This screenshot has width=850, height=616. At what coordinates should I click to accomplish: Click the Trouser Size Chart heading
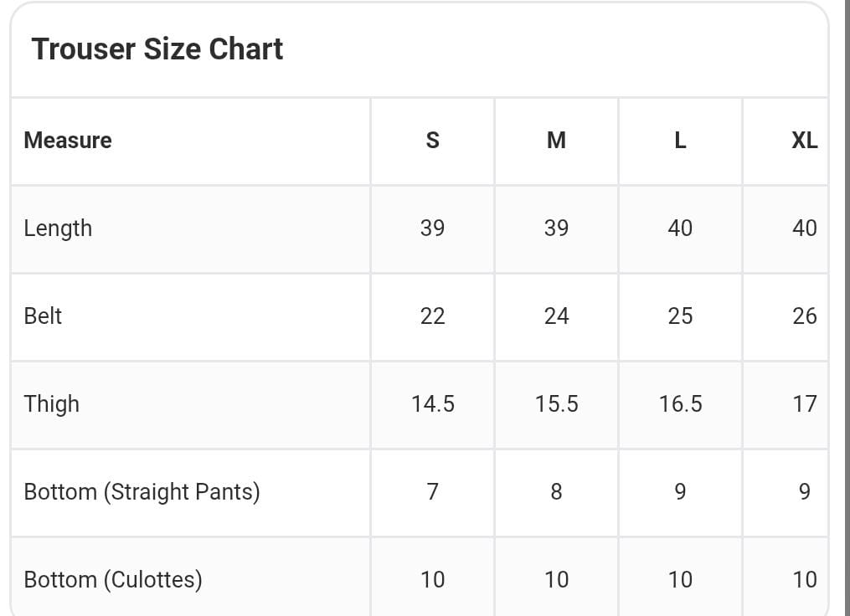(x=157, y=49)
